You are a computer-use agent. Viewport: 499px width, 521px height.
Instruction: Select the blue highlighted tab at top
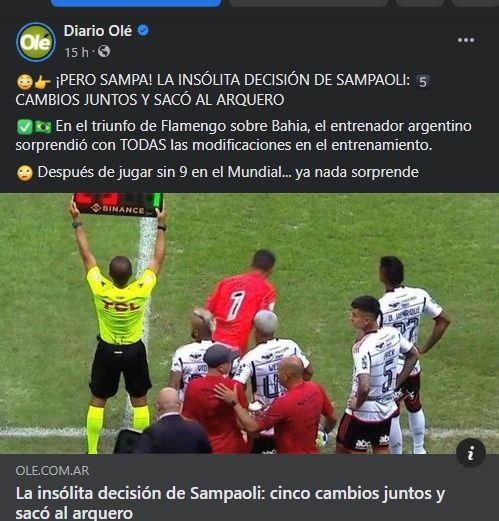[x=136, y=3]
